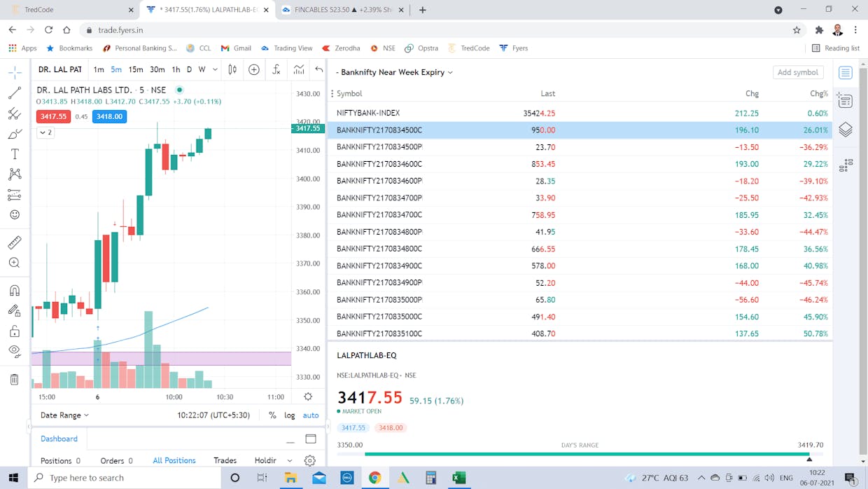Switch to the Trades tab

(225, 460)
